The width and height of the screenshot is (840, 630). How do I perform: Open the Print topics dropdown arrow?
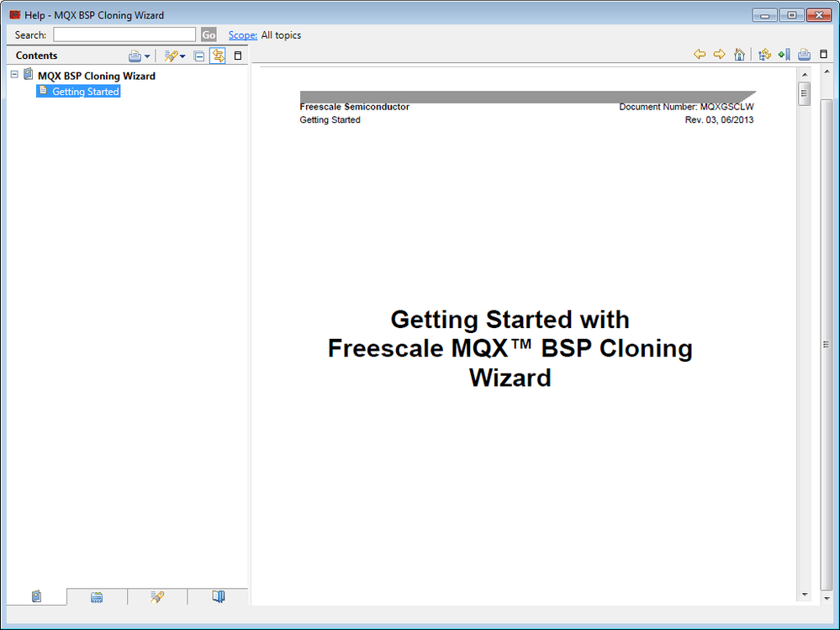coord(147,56)
